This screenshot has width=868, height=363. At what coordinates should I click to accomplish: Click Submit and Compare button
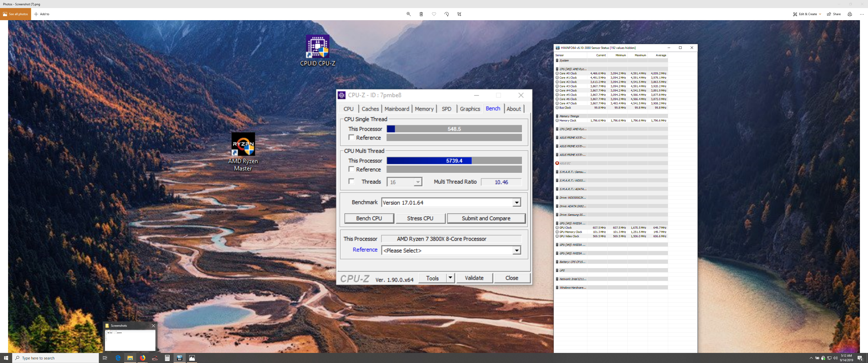pyautogui.click(x=486, y=218)
